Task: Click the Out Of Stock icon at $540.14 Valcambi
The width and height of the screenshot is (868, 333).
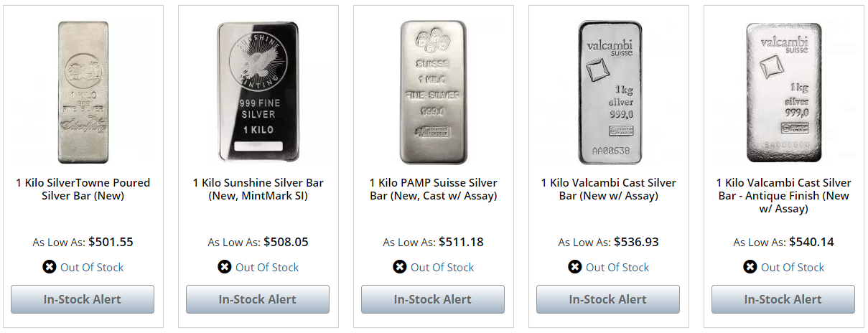Action: tap(750, 267)
